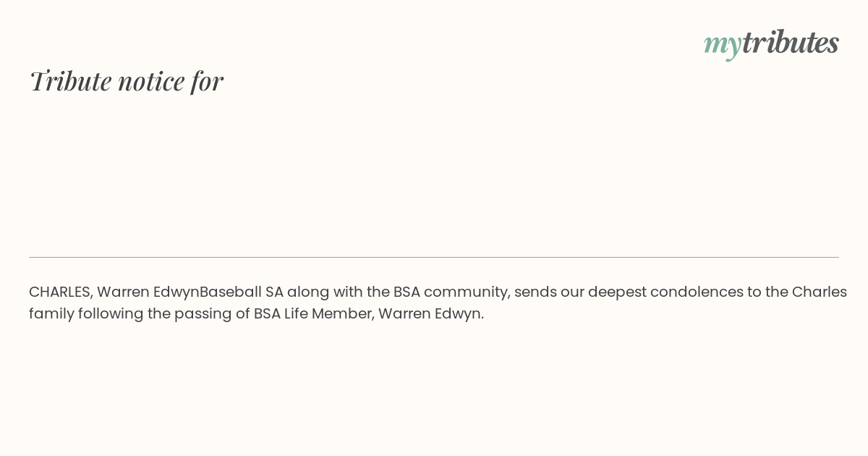Click the word "for" in the heading

[x=208, y=80]
